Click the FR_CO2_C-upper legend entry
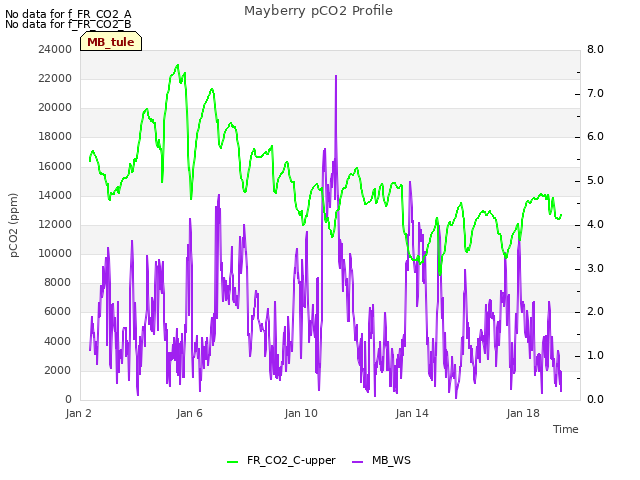 [x=281, y=460]
